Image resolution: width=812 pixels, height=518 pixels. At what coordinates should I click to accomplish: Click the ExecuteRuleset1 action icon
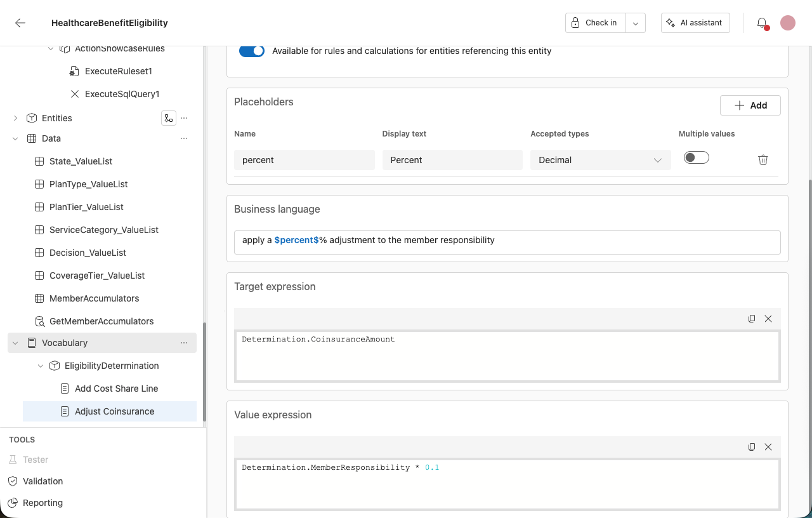click(74, 71)
